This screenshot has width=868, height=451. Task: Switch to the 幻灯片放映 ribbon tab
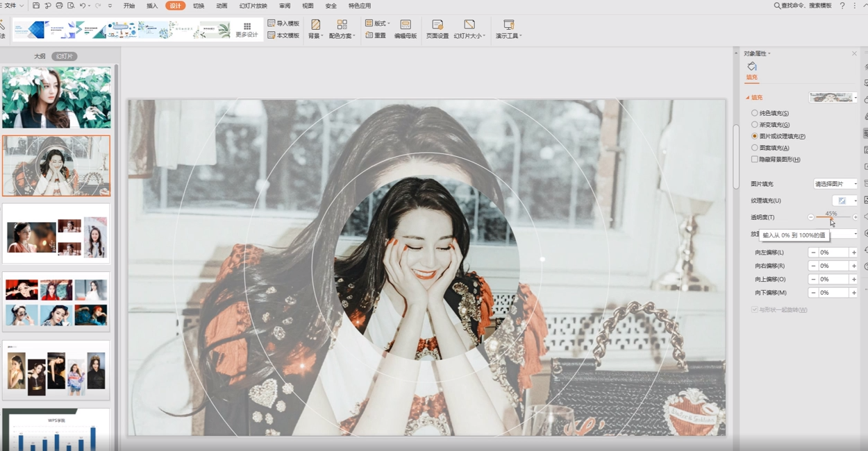253,6
